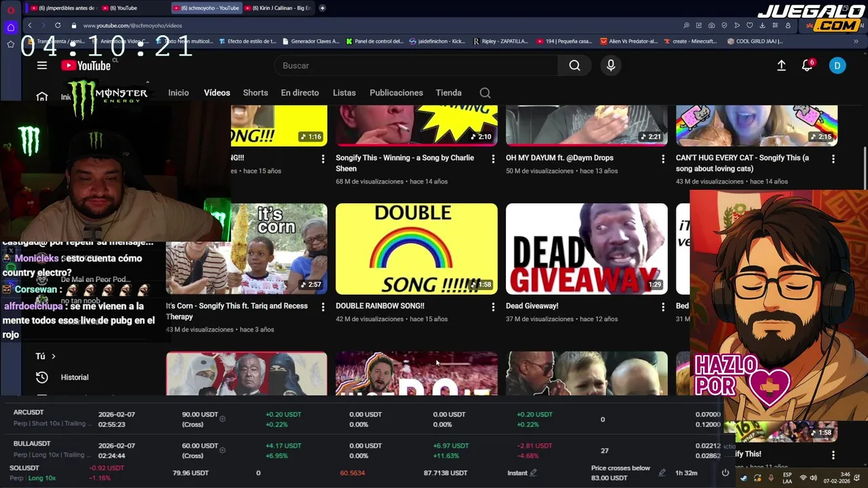Image resolution: width=868 pixels, height=488 pixels.
Task: Bookmark this page with the heart icon
Action: (x=749, y=25)
